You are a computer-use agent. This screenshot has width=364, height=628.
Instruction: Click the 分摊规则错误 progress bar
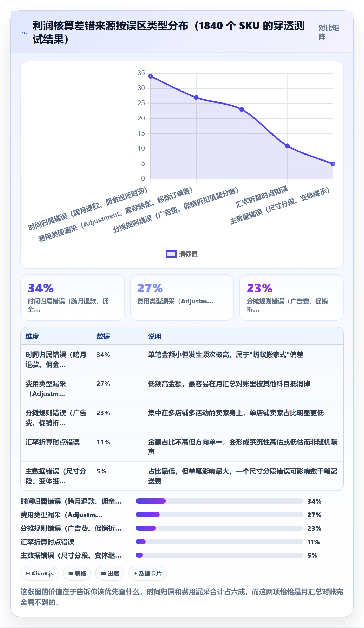(219, 528)
